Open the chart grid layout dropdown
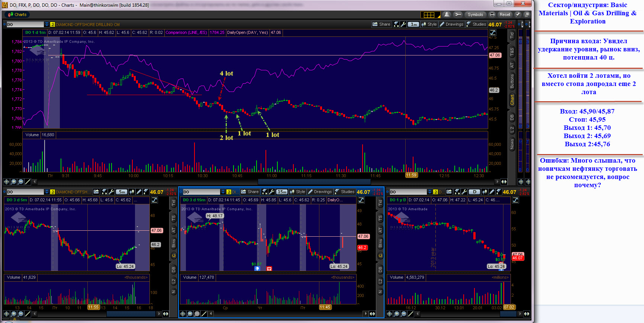 (x=430, y=15)
